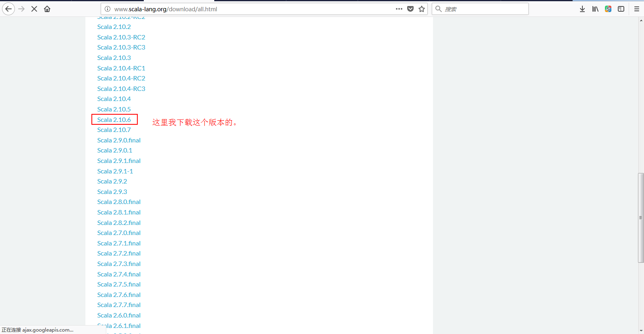Open the downloads panel
Screen dimensions: 644x334
[x=582, y=9]
